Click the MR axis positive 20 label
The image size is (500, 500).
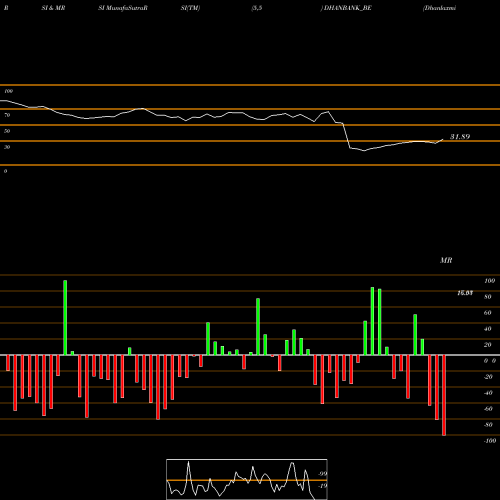pos(488,345)
